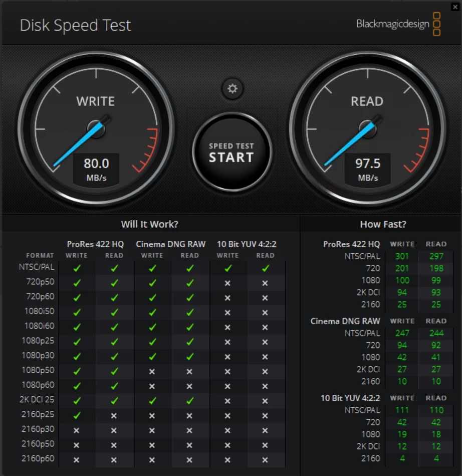Image resolution: width=462 pixels, height=476 pixels.
Task: Click 1080p50 Cinema DNG write cross
Action: pyautogui.click(x=152, y=372)
